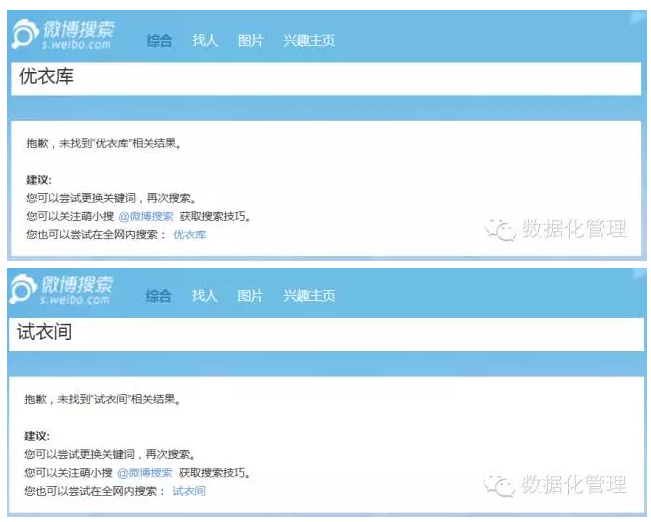The height and width of the screenshot is (522, 651).
Task: Select 综合 tab above the 试衣间 search
Action: pyautogui.click(x=158, y=296)
